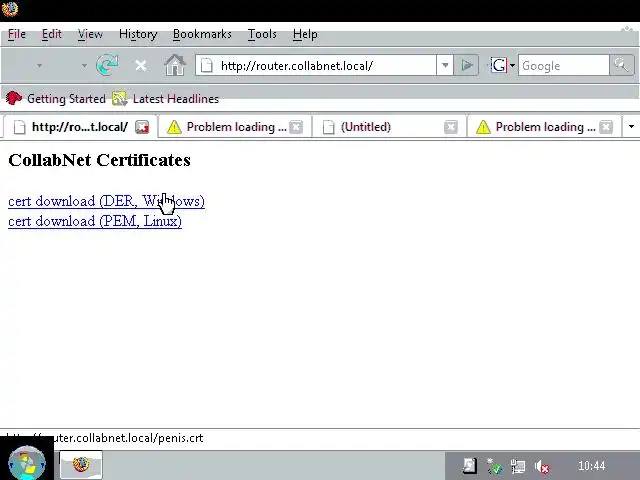Click cert download (DER, Windows) link

point(106,201)
